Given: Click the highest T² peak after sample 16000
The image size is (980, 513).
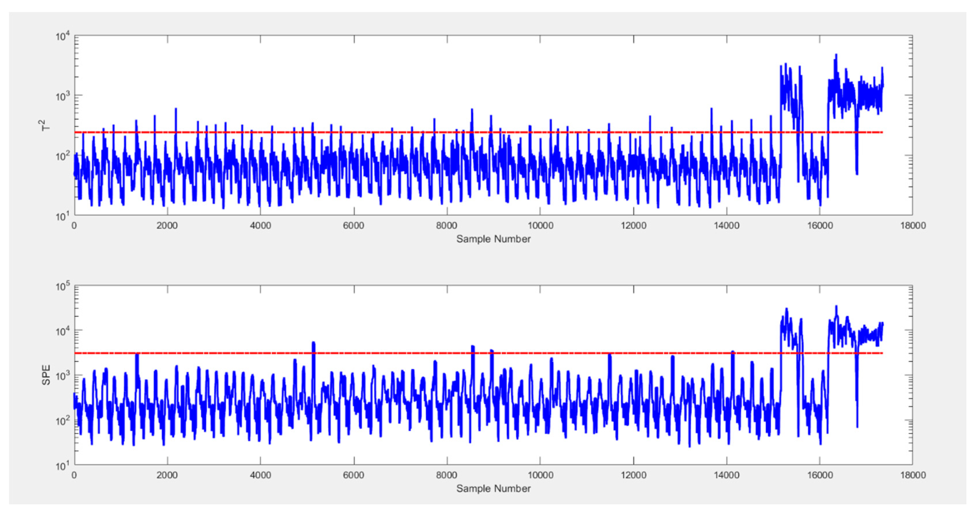Looking at the screenshot, I should 836,55.
